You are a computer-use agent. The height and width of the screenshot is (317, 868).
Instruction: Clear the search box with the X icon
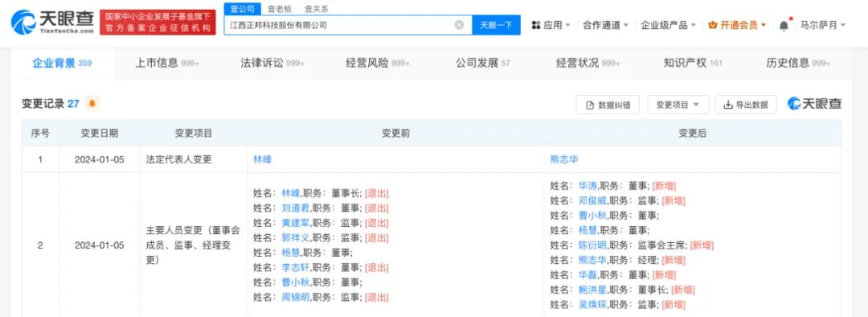[459, 25]
